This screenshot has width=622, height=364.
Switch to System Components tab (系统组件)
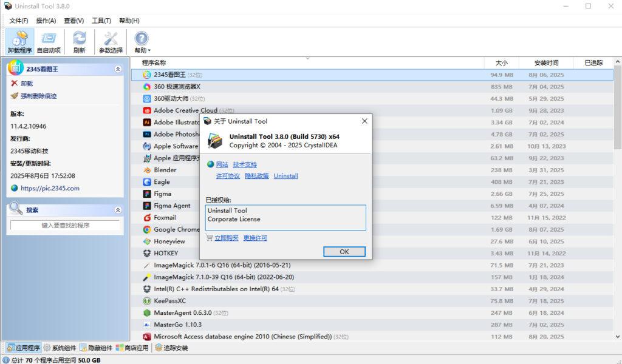tap(60, 348)
